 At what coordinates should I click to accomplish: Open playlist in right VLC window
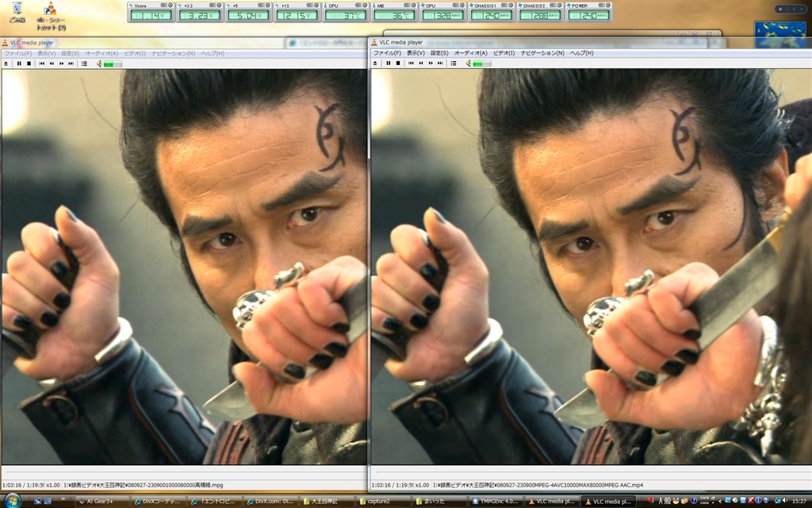(x=453, y=63)
